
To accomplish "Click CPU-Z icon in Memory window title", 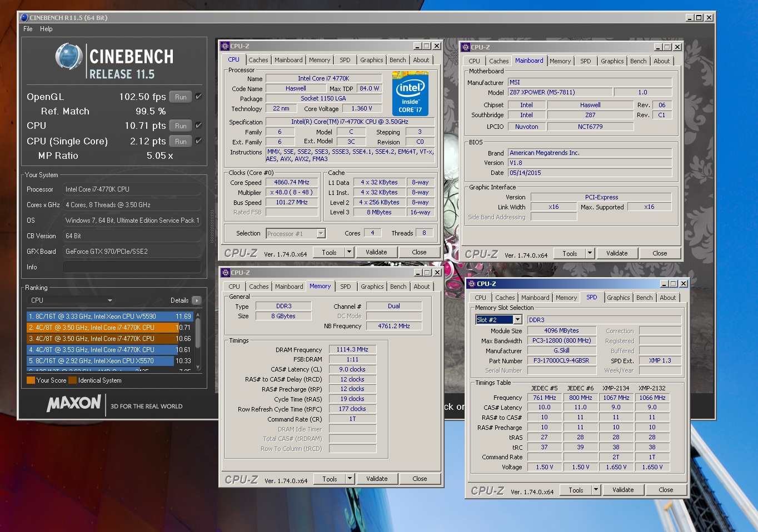I will point(226,273).
